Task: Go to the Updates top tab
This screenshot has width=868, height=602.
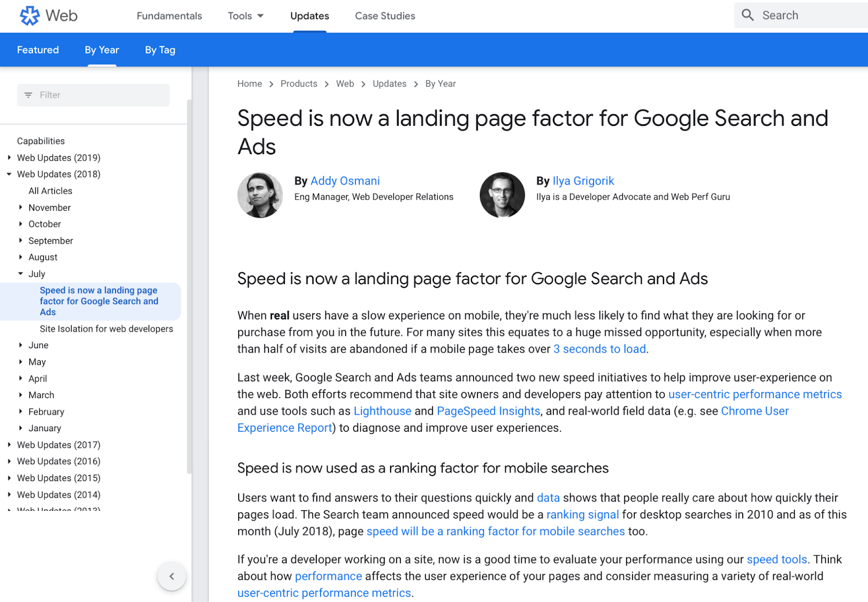Action: tap(310, 16)
